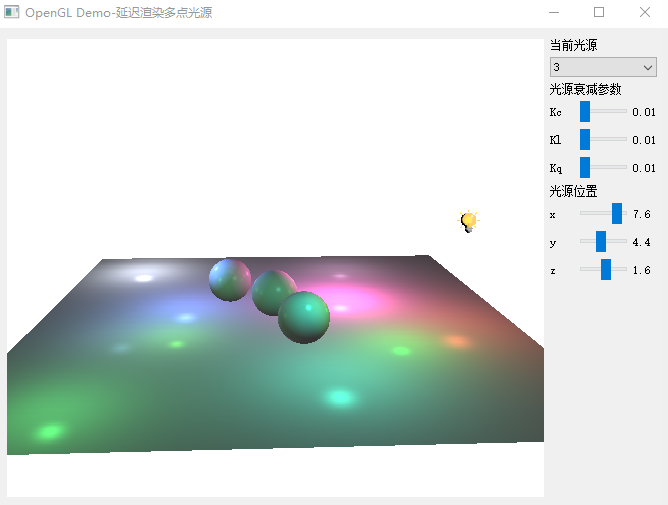The image size is (668, 505).
Task: Click the application icon in title bar
Action: coord(12,12)
